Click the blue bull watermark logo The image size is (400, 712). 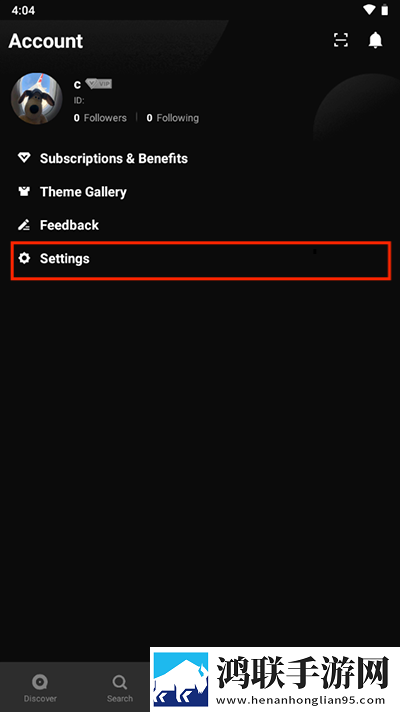pos(181,679)
